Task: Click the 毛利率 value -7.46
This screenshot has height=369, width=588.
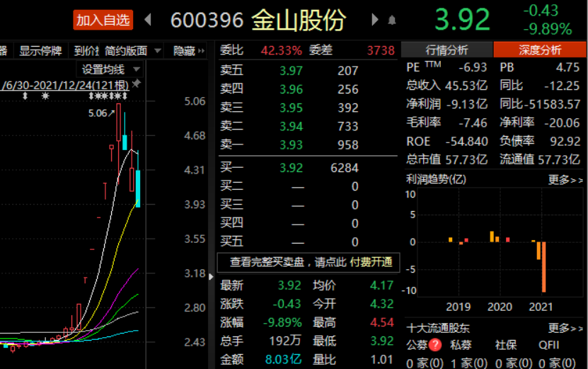Action: pos(473,123)
